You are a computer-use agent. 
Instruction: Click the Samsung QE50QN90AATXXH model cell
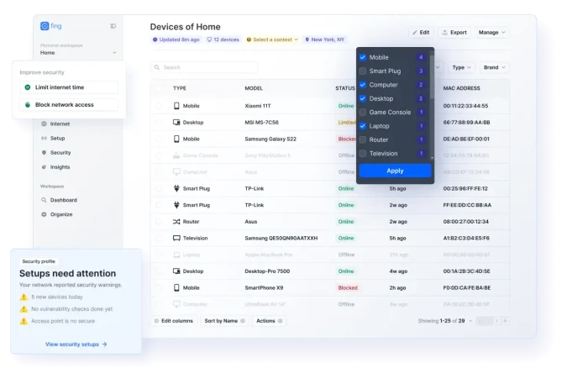pos(281,239)
